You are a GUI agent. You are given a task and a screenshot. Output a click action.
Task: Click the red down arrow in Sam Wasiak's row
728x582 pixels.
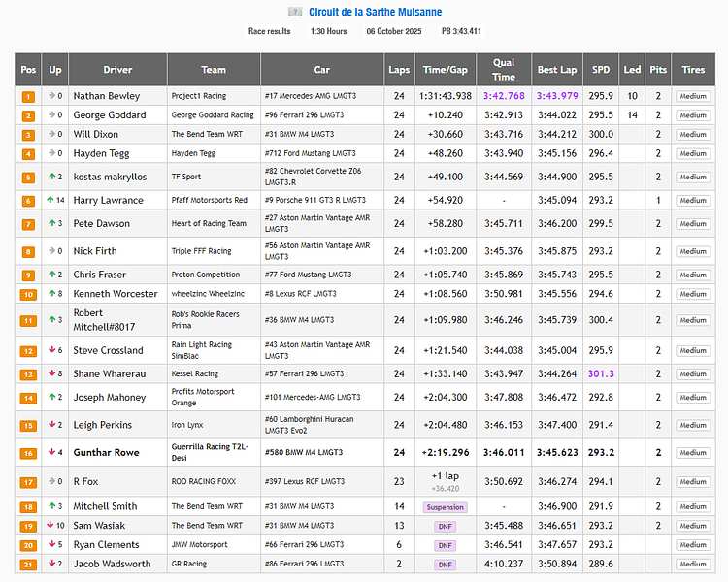point(50,526)
